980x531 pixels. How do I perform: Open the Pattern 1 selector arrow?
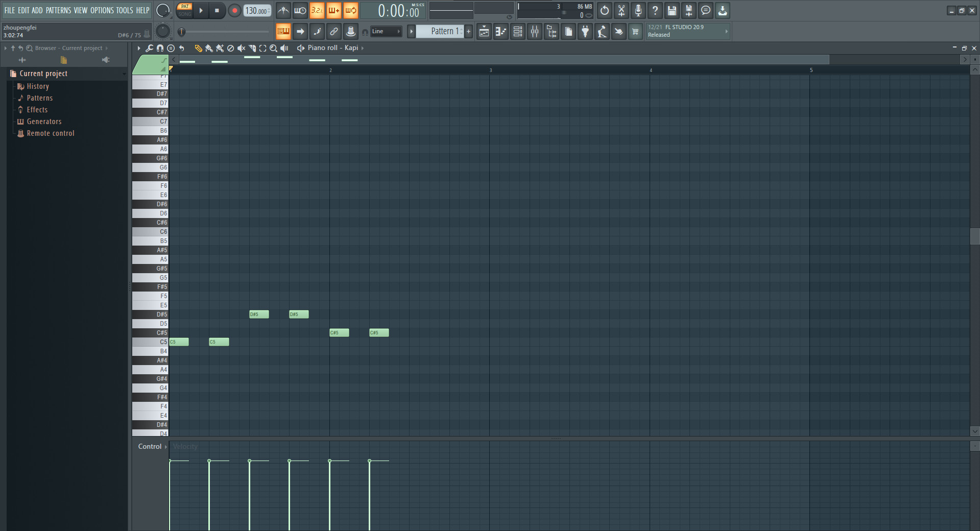(412, 31)
